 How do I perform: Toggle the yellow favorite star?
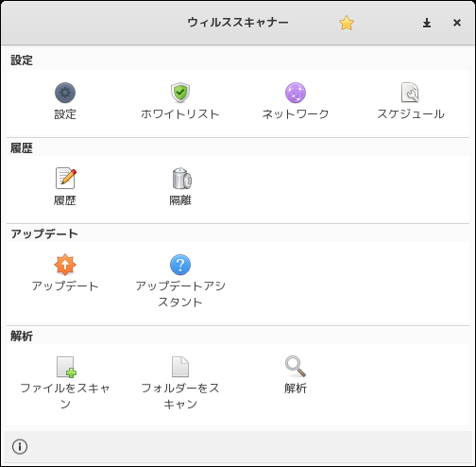pos(347,23)
